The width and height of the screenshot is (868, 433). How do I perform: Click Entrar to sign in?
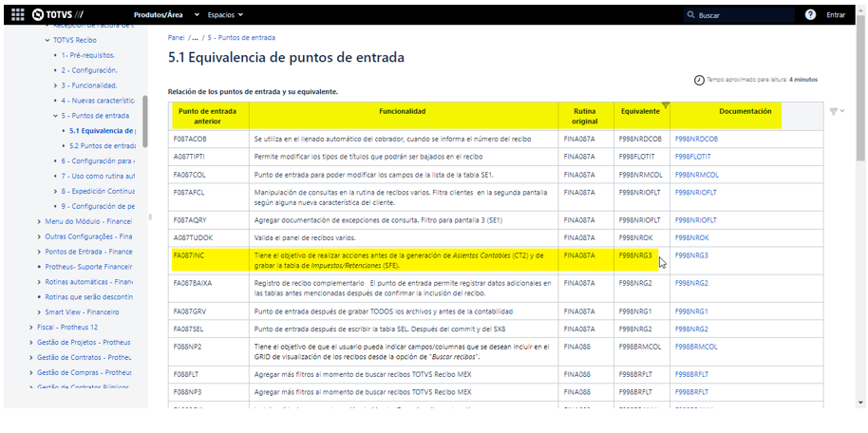click(836, 15)
